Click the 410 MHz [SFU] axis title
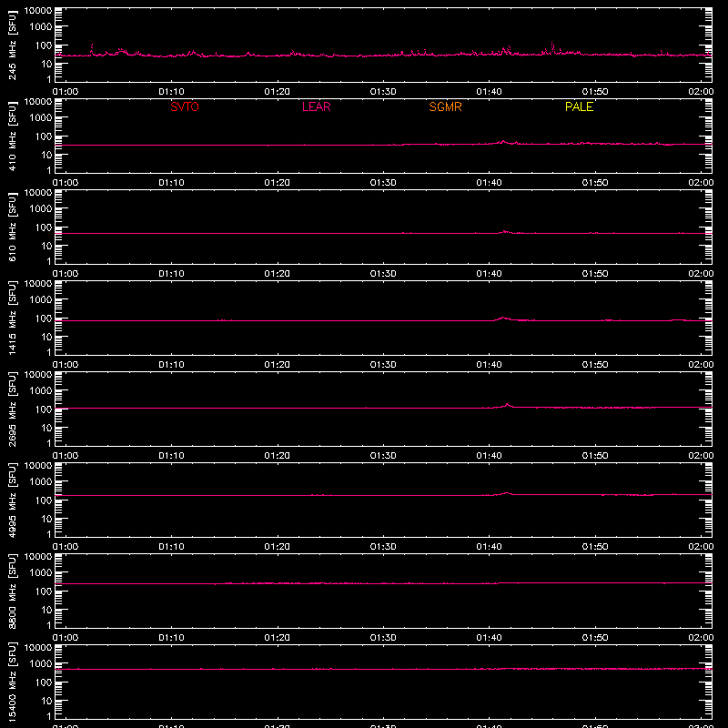The width and height of the screenshot is (728, 728). click(13, 136)
